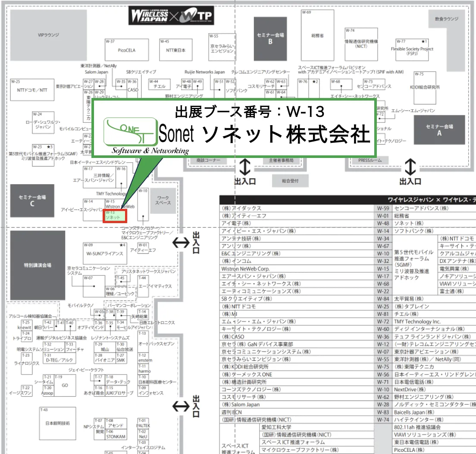Open the PRESSルーム area
The width and height of the screenshot is (476, 454).
(370, 160)
